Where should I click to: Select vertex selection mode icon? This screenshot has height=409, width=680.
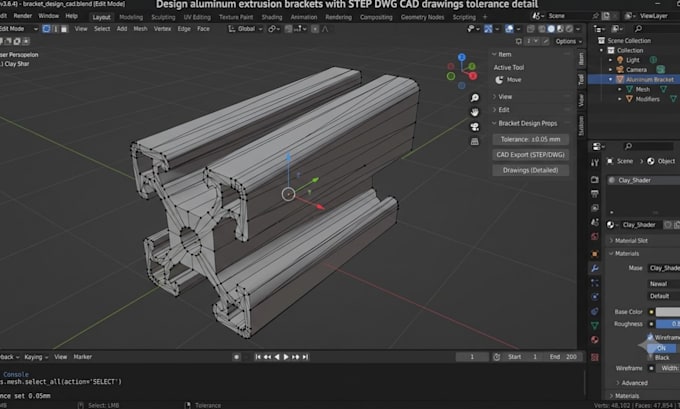[x=46, y=29]
